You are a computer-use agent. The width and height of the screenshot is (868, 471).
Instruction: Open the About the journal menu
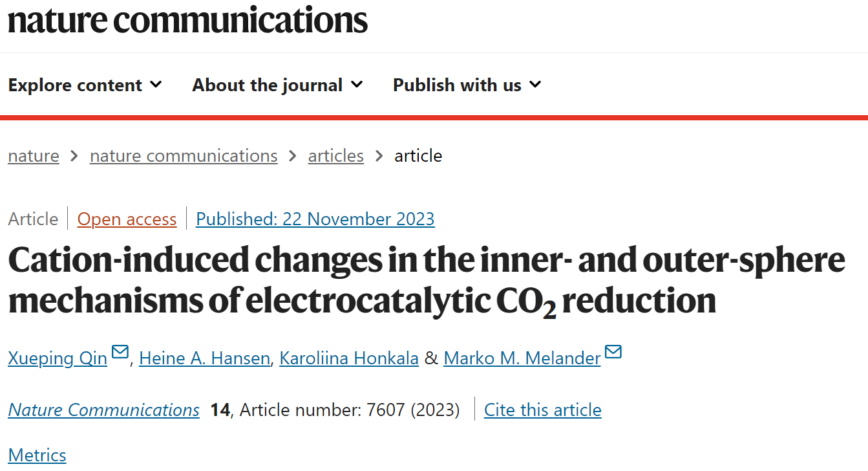click(x=278, y=85)
